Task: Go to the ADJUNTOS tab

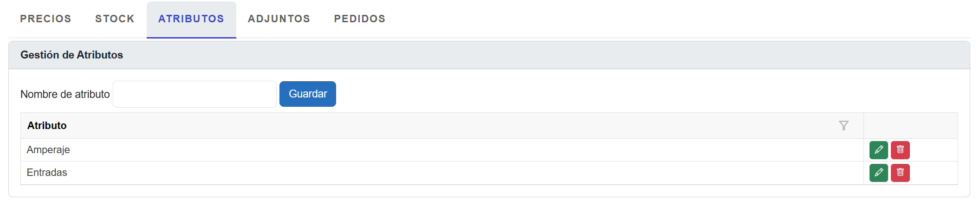Action: [x=279, y=19]
